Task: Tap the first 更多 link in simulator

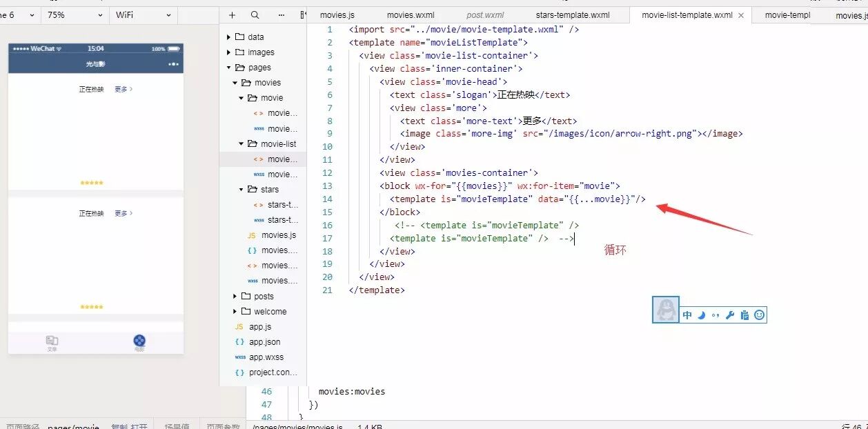Action: coord(124,89)
